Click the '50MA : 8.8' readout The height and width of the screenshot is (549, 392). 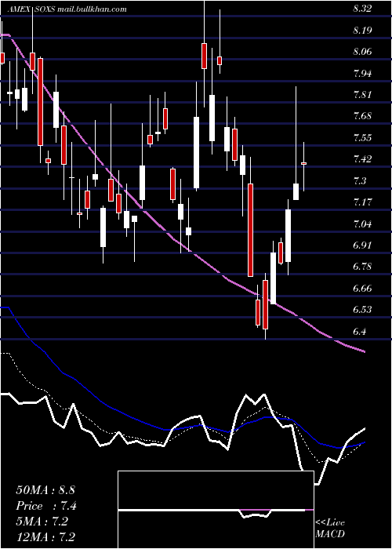click(45, 490)
